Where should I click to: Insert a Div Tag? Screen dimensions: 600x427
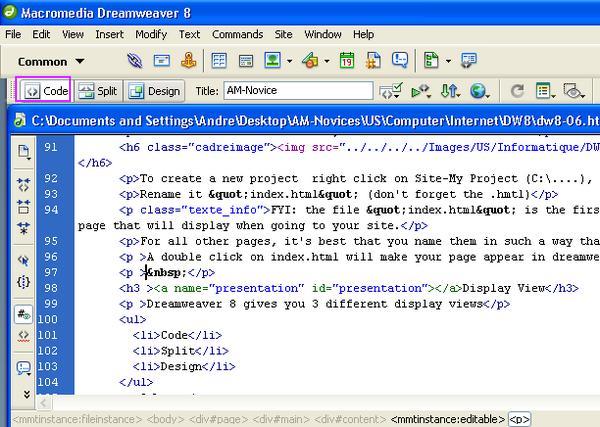point(246,60)
